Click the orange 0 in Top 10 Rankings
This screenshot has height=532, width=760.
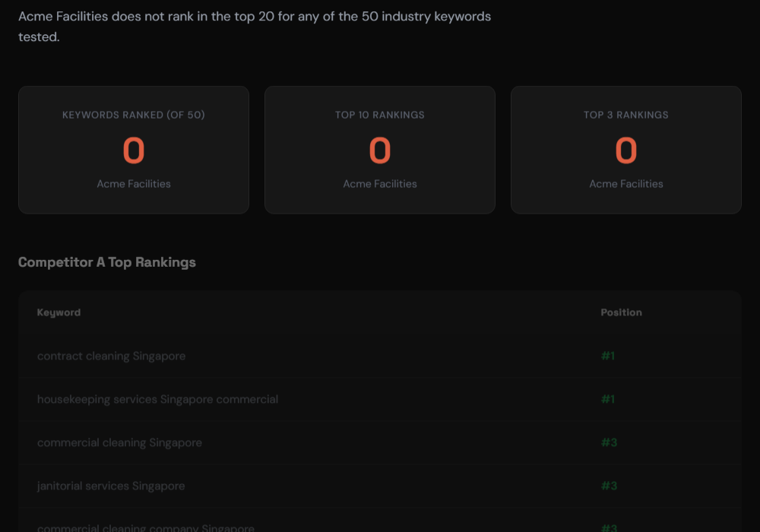coord(380,150)
